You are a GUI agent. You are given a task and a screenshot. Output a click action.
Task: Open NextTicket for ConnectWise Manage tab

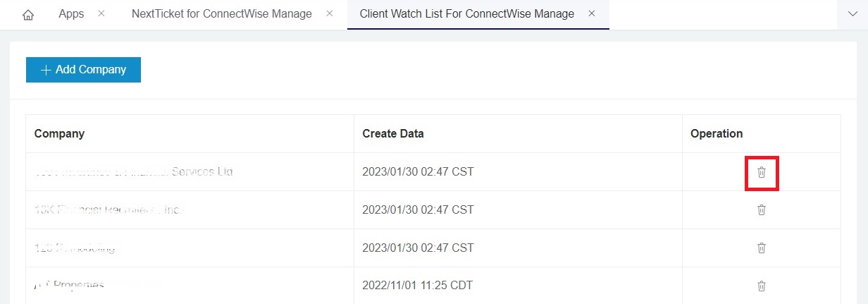click(x=221, y=14)
